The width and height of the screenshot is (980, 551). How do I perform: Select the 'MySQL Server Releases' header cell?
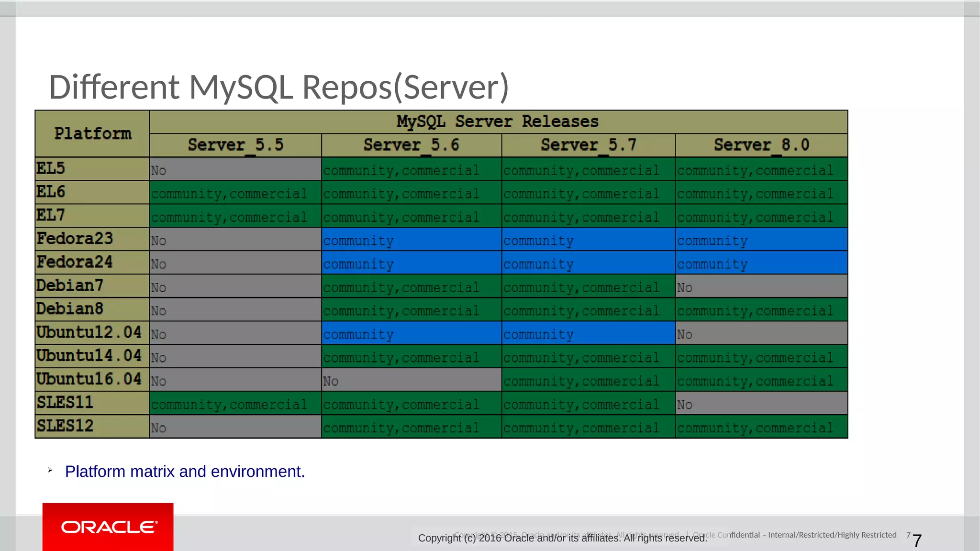(498, 121)
